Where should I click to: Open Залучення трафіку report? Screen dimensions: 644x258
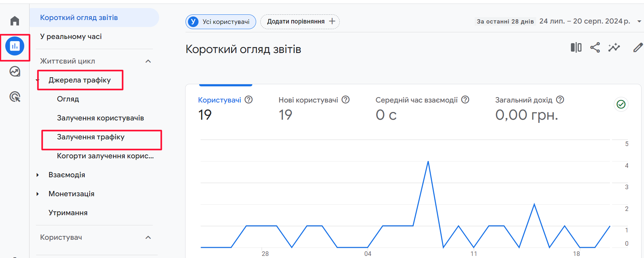click(91, 137)
